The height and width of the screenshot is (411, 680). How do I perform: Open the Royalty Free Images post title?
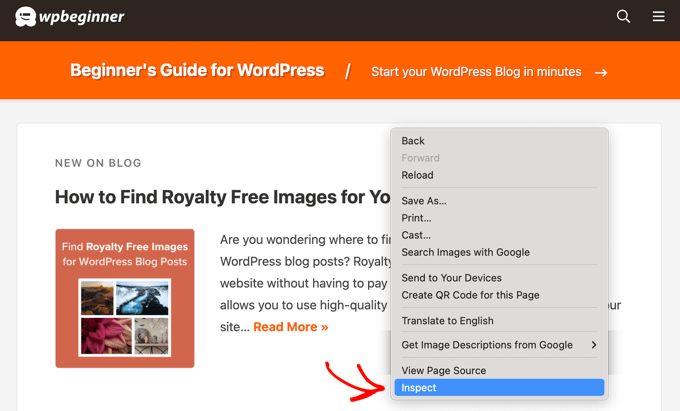222,197
